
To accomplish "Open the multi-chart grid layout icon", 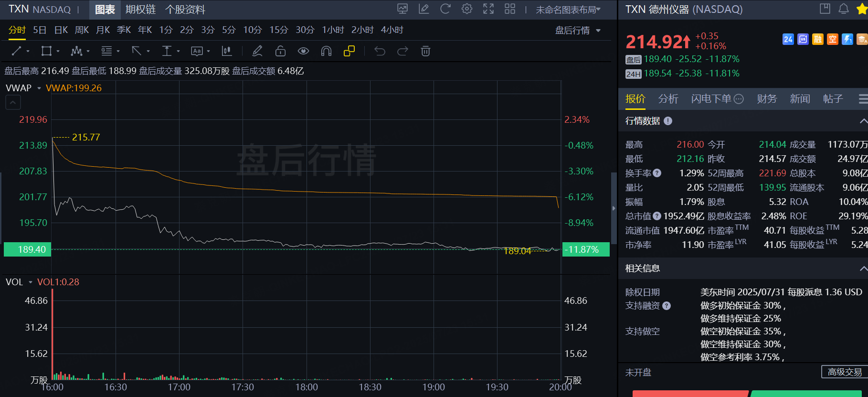I will pyautogui.click(x=510, y=9).
